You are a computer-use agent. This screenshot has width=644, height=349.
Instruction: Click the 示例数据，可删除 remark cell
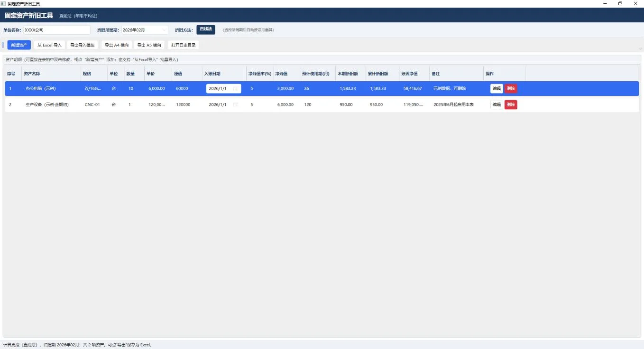[456, 89]
